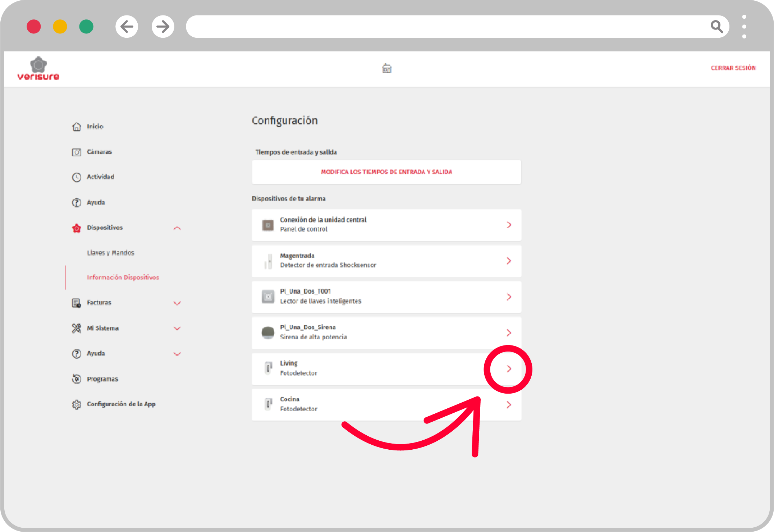Click the Configuración de la App gear icon
This screenshot has width=774, height=532.
click(77, 404)
